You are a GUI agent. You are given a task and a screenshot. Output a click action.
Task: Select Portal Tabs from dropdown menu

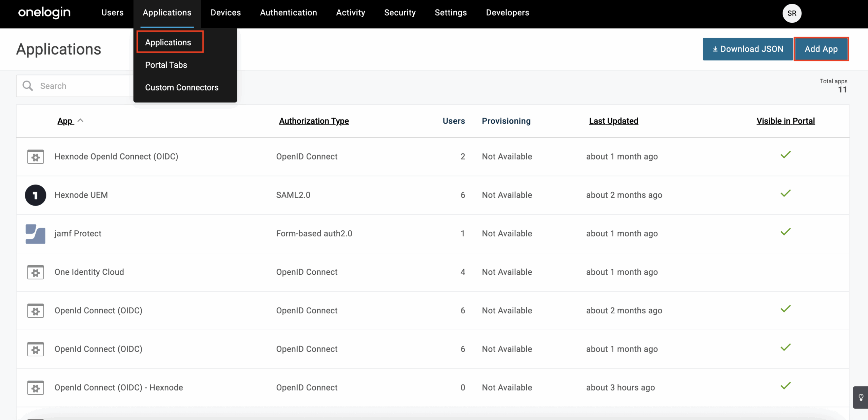tap(166, 65)
